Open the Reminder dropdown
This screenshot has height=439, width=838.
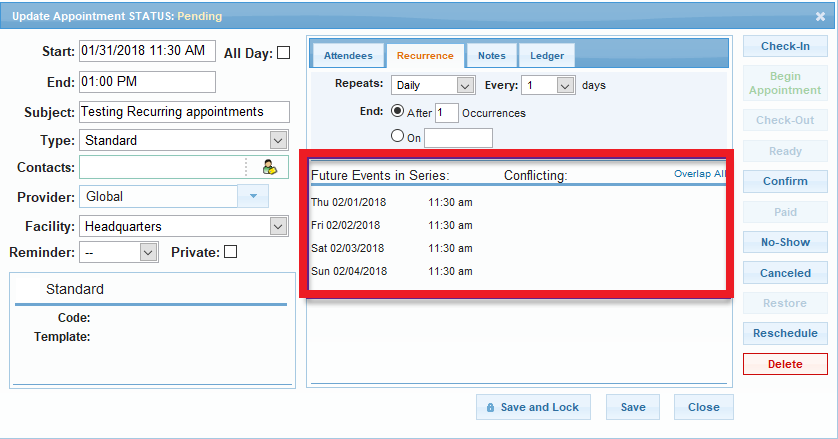119,252
